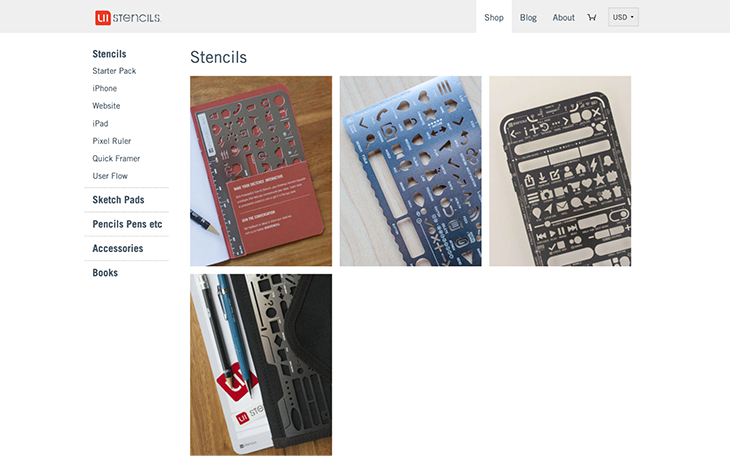The width and height of the screenshot is (730, 456).
Task: Choose Website stencils link
Action: tap(106, 106)
